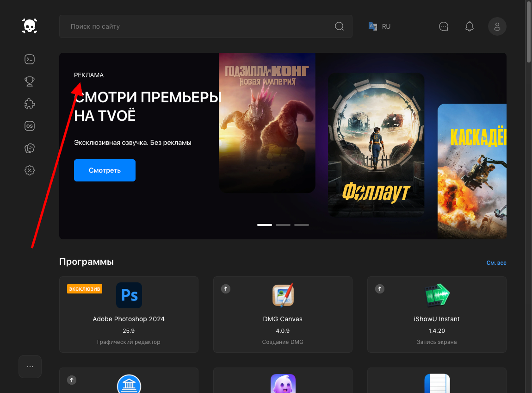The height and width of the screenshot is (393, 532).
Task: Open the chat bubbles sidebar icon
Action: (30, 148)
